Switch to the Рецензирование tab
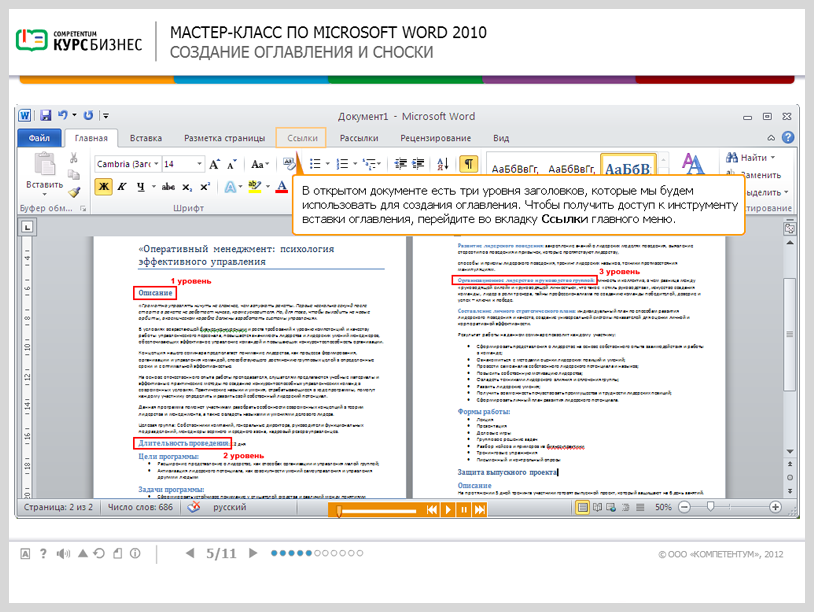This screenshot has height=612, width=814. click(x=436, y=138)
